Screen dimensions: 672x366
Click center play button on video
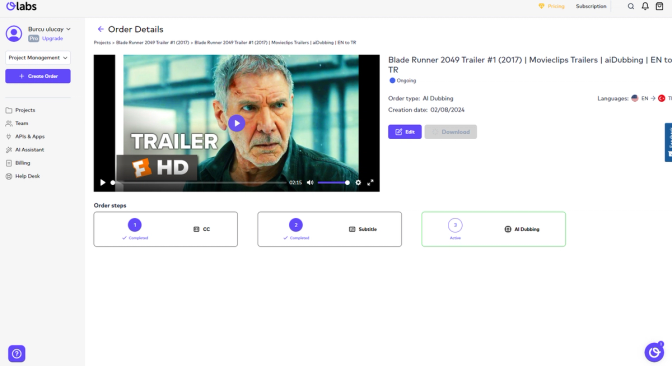(237, 123)
